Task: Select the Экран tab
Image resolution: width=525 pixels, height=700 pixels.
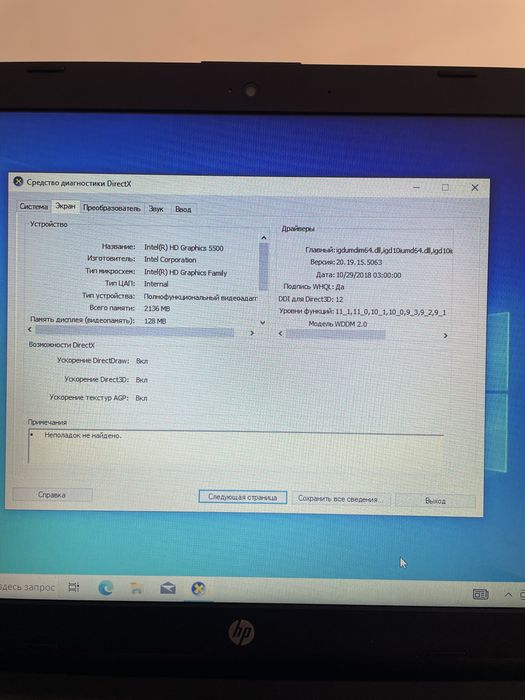Action: pos(65,206)
